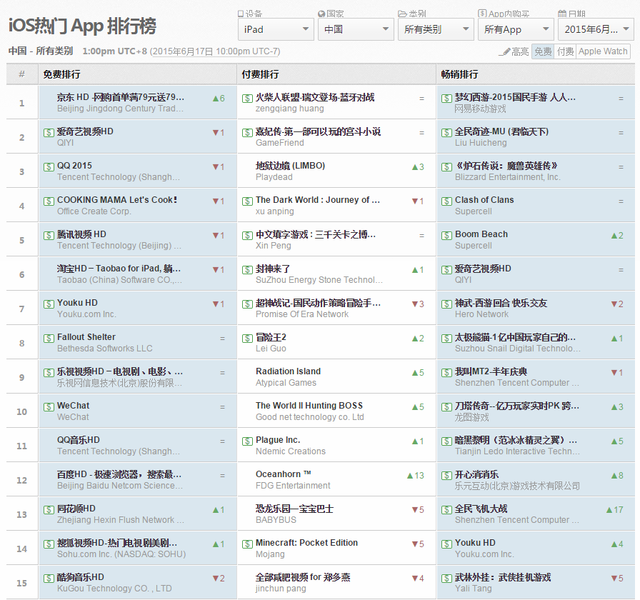Click the in-app purchase icon beside Clash of Clans

coord(446,201)
